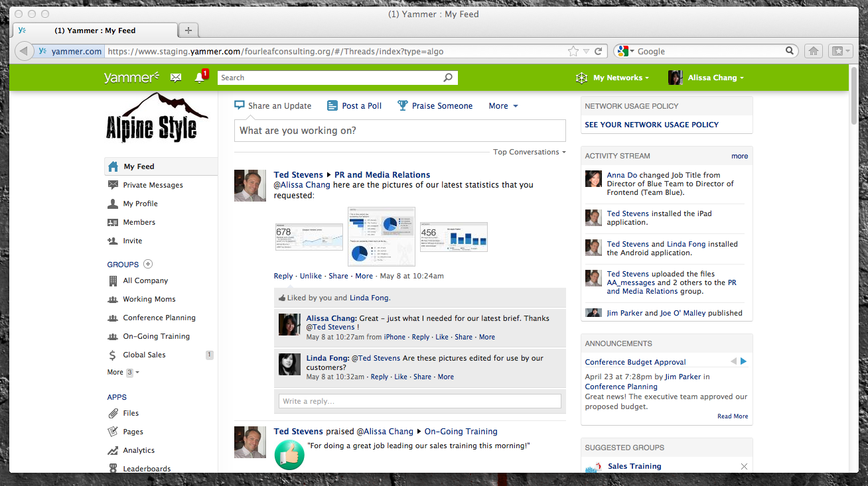This screenshot has width=868, height=486.
Task: Open Working Moms group
Action: (149, 299)
